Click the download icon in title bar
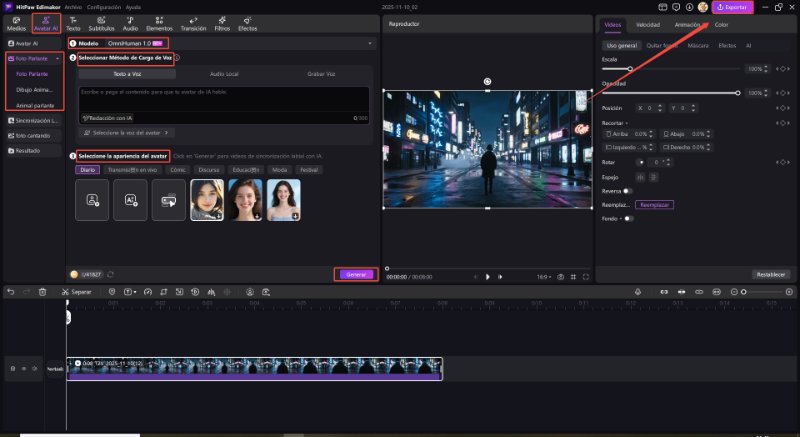Image resolution: width=800 pixels, height=437 pixels. pyautogui.click(x=689, y=7)
